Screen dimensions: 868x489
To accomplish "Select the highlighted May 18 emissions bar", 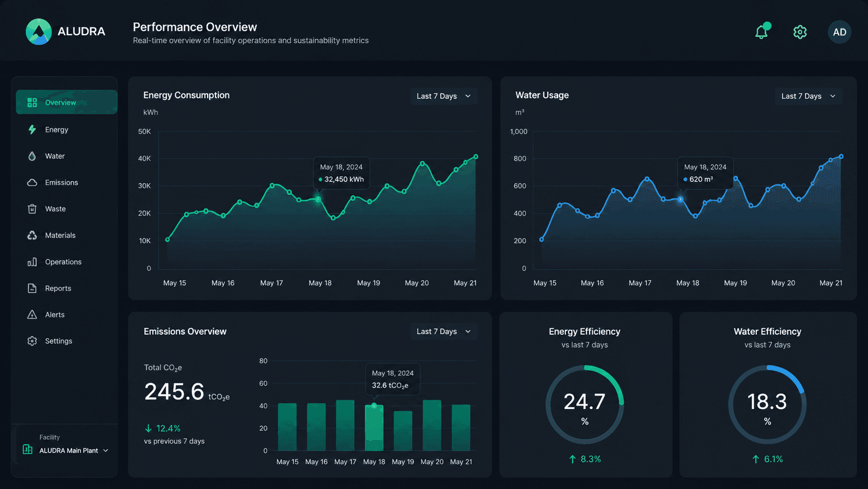I will click(x=374, y=428).
